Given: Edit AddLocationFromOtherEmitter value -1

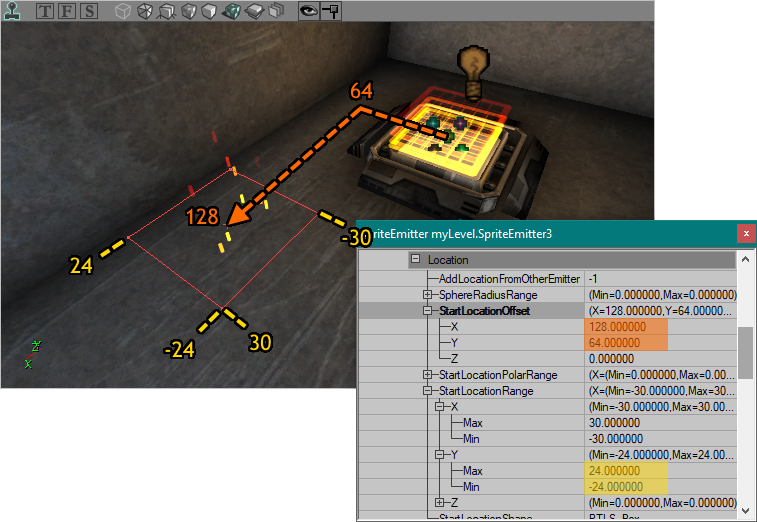Looking at the screenshot, I should coord(660,279).
